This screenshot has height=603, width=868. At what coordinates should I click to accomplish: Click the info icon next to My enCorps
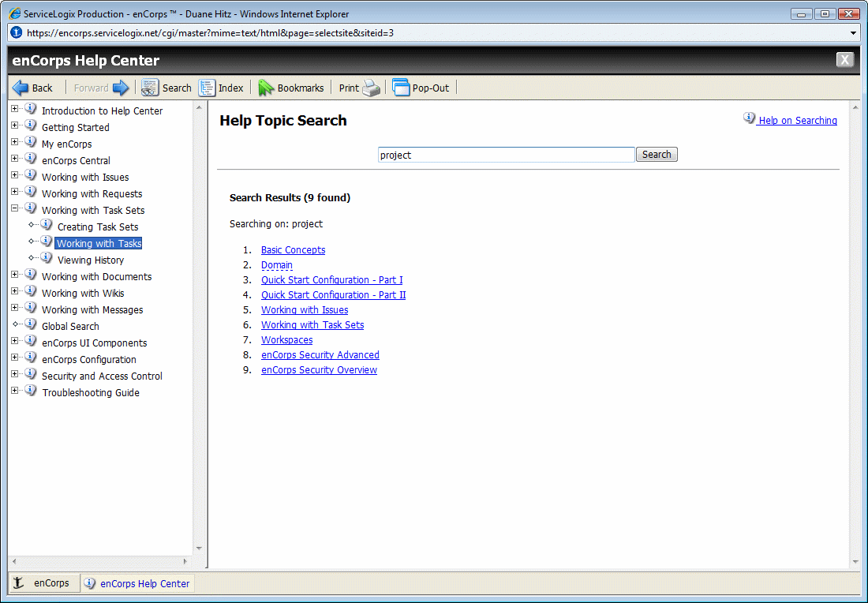pos(31,142)
